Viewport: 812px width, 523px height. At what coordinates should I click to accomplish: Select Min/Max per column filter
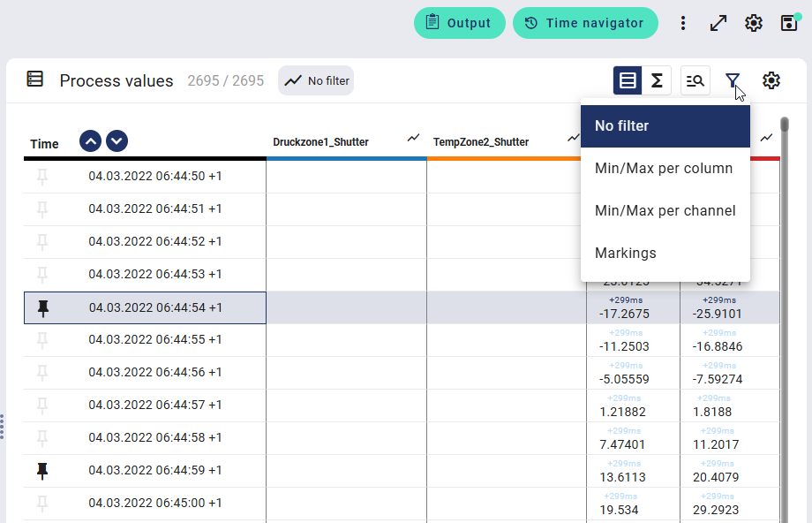pos(664,168)
